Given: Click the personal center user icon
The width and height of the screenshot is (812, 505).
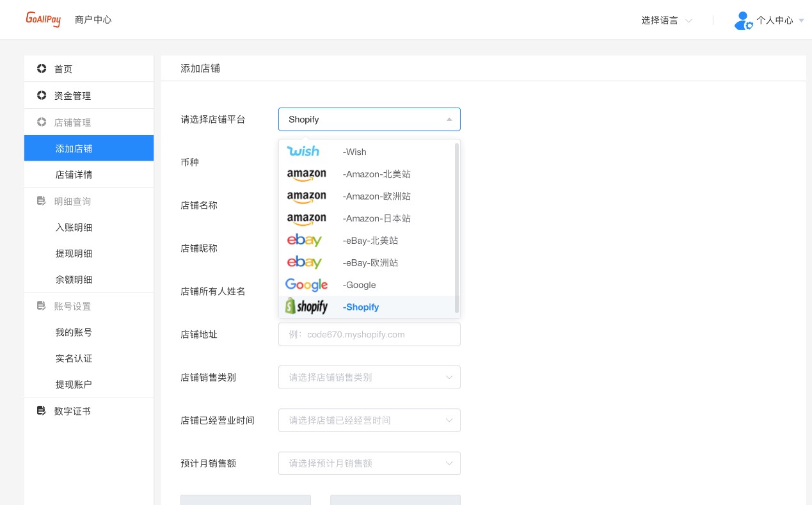Looking at the screenshot, I should 743,20.
